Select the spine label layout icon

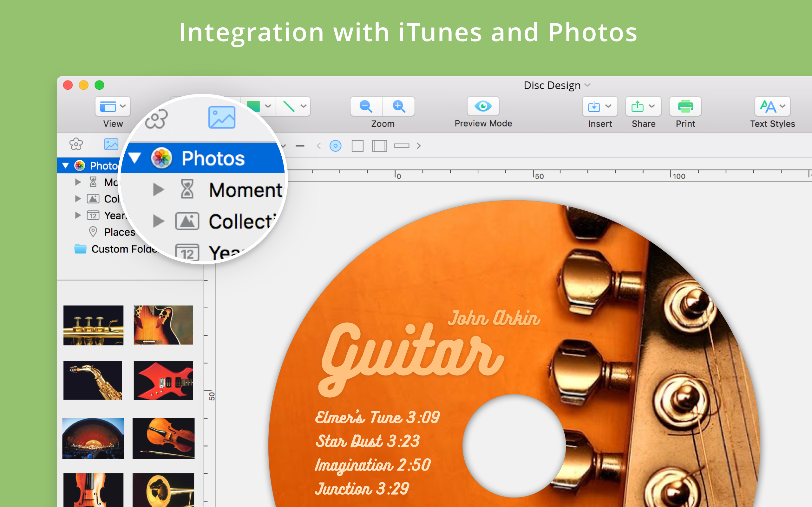(x=402, y=146)
